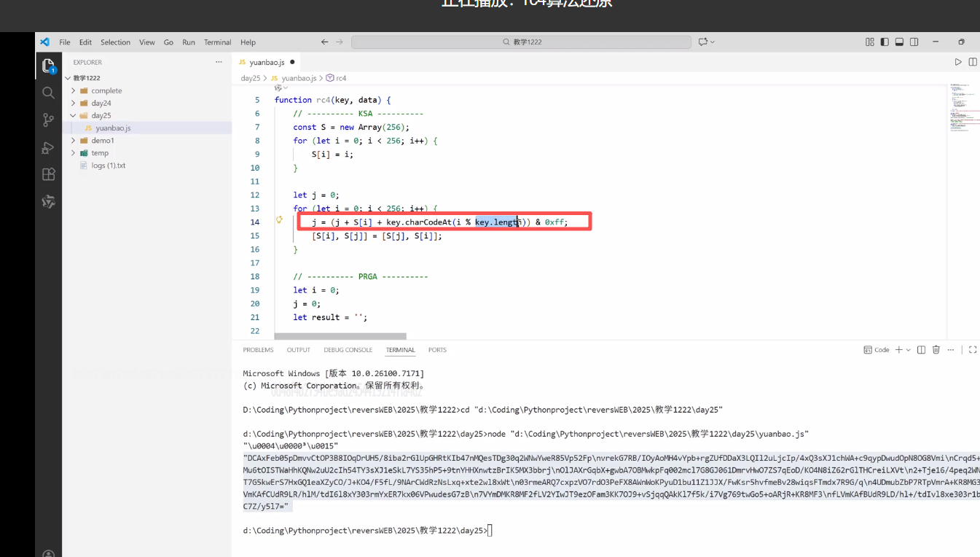Switch to the PORTS panel tab

pyautogui.click(x=437, y=350)
